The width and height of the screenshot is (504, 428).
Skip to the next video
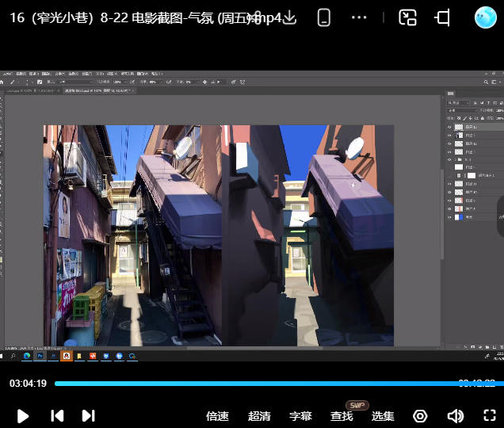(x=89, y=415)
